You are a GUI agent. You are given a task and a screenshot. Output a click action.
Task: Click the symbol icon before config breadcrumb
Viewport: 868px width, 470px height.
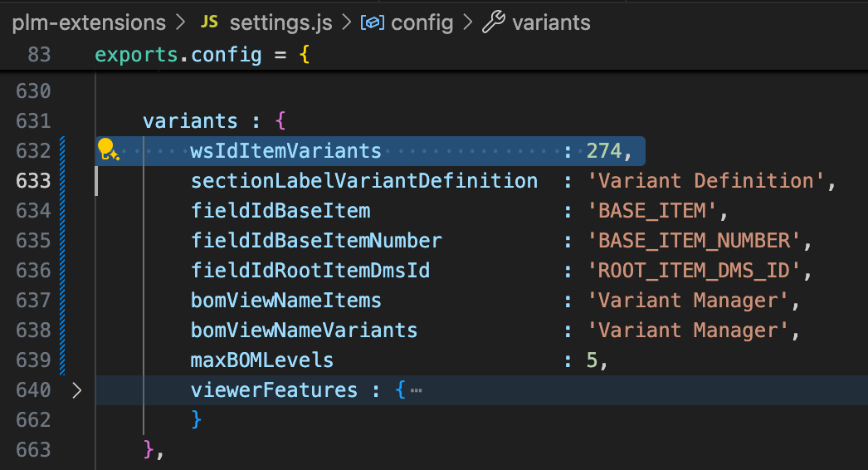pos(372,22)
